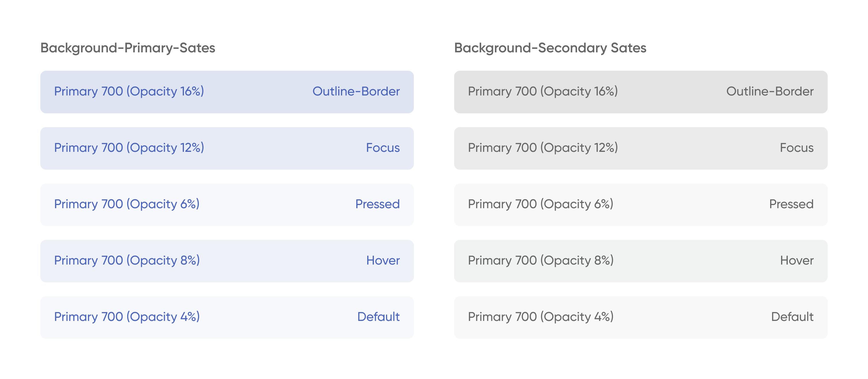This screenshot has width=868, height=379.
Task: Click the gray Secondary Outline-Border swatch
Action: (x=671, y=92)
